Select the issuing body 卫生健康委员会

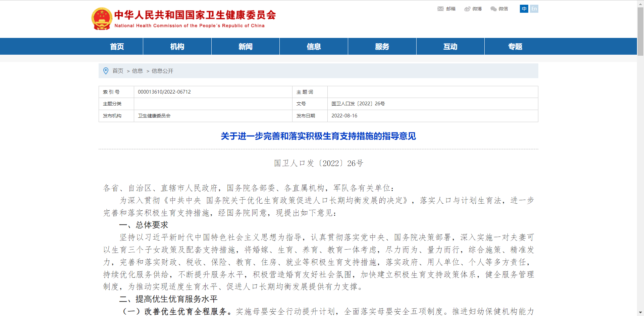(x=154, y=116)
